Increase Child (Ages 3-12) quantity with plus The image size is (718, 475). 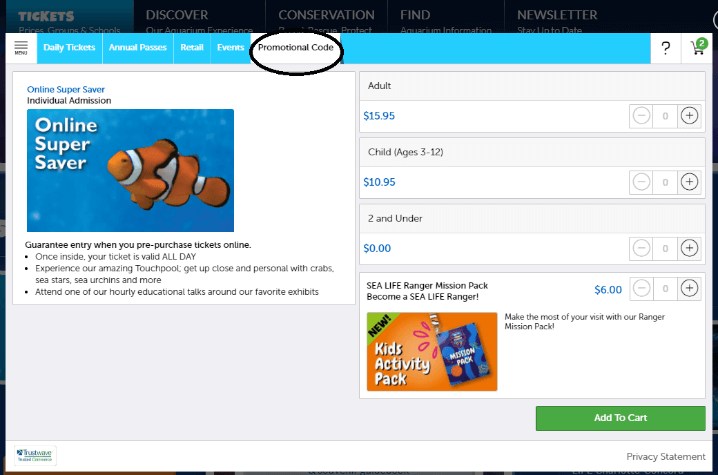coord(689,182)
